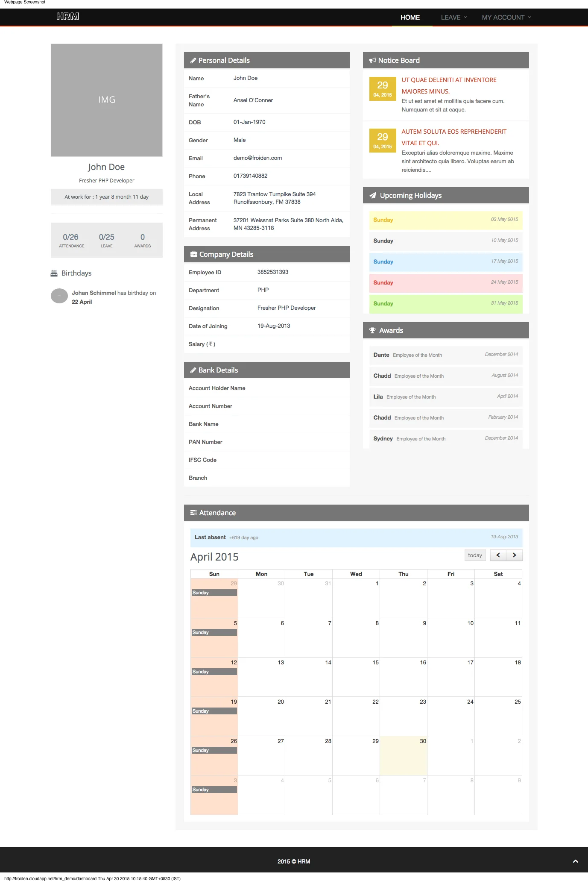Screen dimensions: 588x881
Task: Click the profile IMG placeholder
Action: (107, 100)
